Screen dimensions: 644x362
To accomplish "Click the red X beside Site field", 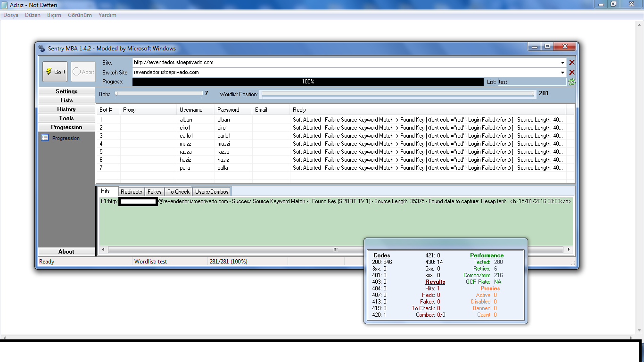I will pyautogui.click(x=572, y=62).
